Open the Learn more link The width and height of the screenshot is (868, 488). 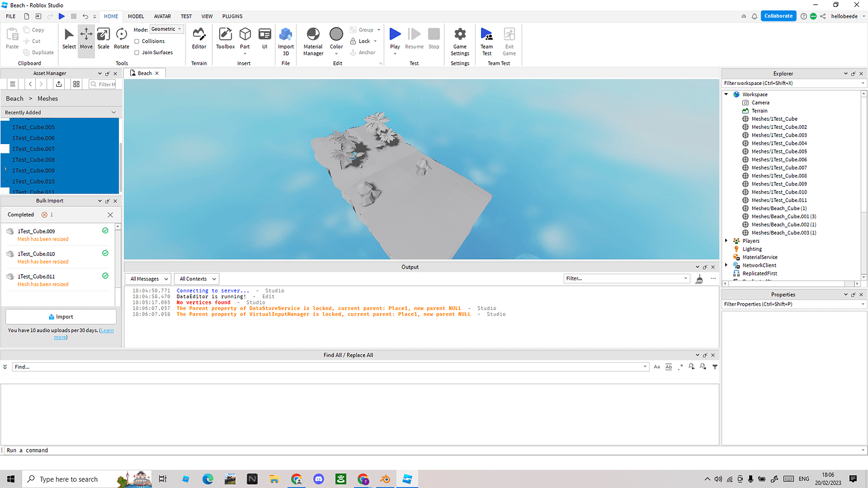coord(107,330)
